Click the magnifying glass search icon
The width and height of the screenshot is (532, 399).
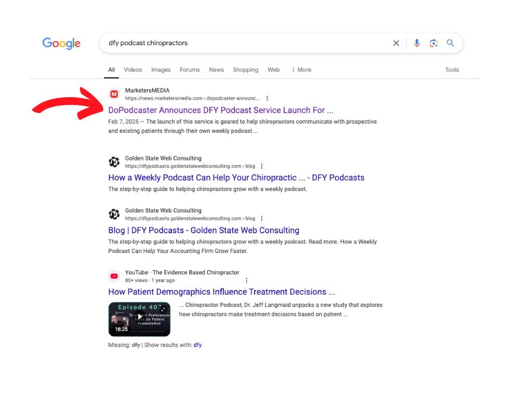450,43
